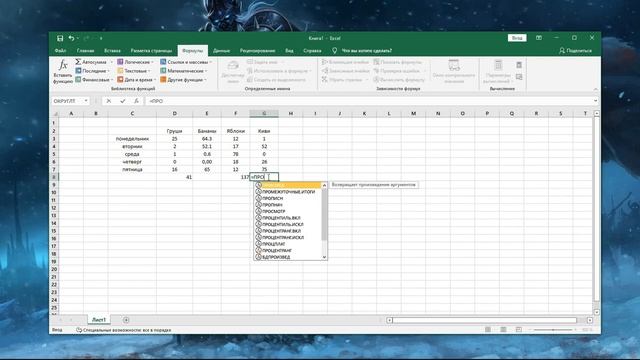
Task: Select the highlighted first function suggestion ПРОИЗВЕД
Action: [x=288, y=185]
